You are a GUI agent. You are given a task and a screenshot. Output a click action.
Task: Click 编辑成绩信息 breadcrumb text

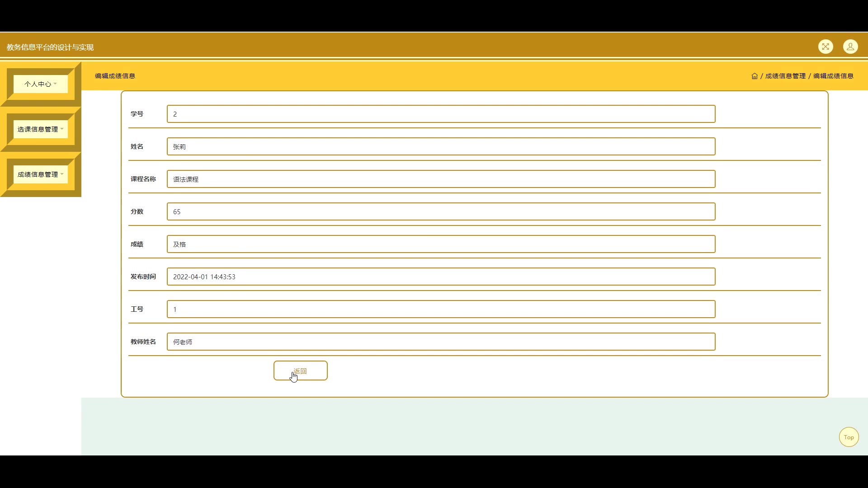click(x=833, y=76)
